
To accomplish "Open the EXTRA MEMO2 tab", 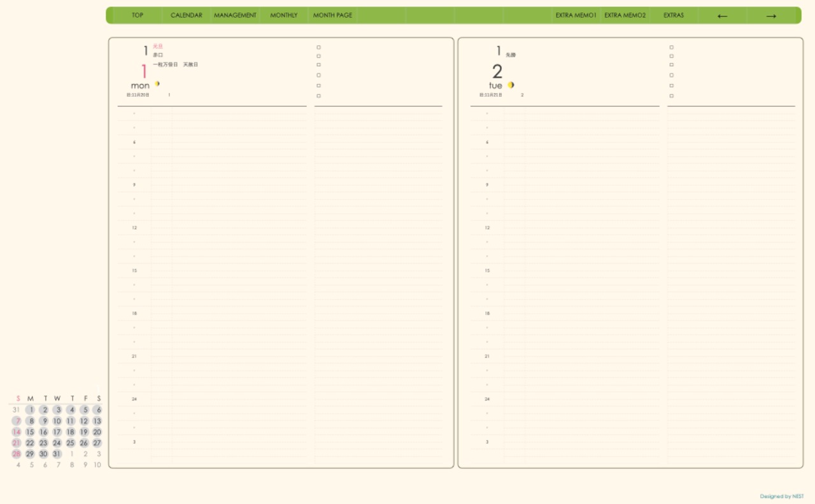I will pyautogui.click(x=625, y=15).
